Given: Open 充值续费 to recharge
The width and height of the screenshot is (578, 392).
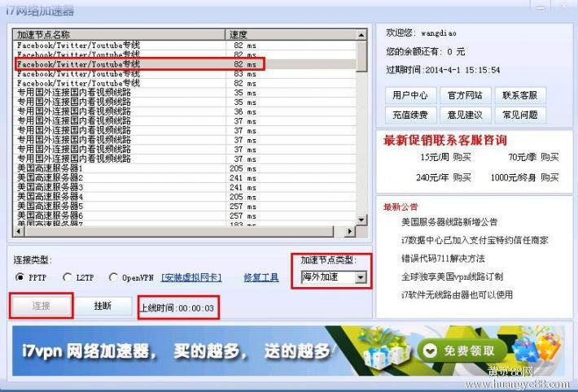Looking at the screenshot, I should (x=410, y=115).
